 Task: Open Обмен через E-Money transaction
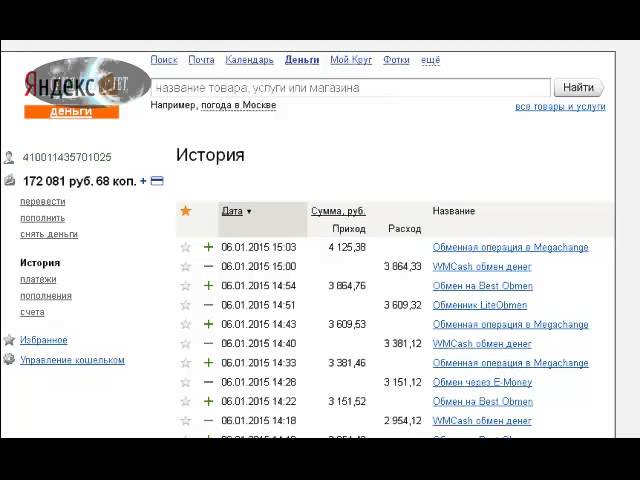pos(482,382)
